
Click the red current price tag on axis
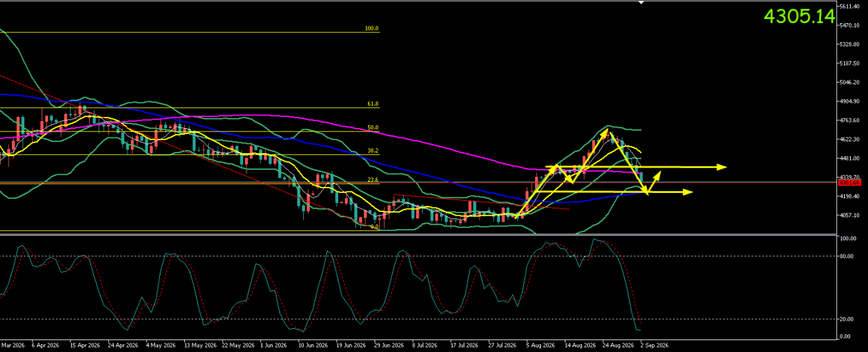point(850,182)
